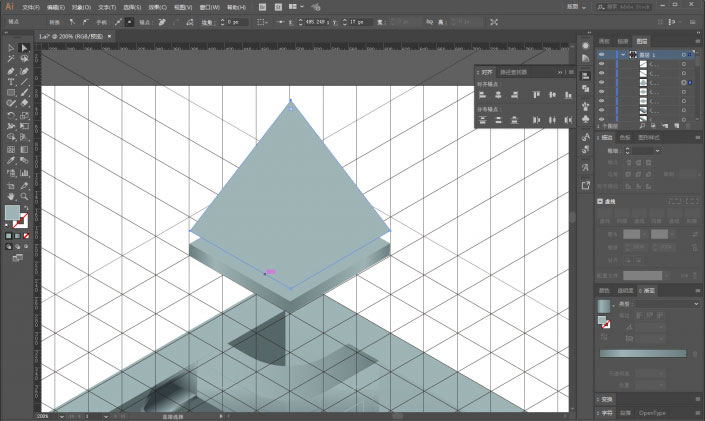This screenshot has width=705, height=421.
Task: Select the Eraser tool
Action: coord(24,103)
